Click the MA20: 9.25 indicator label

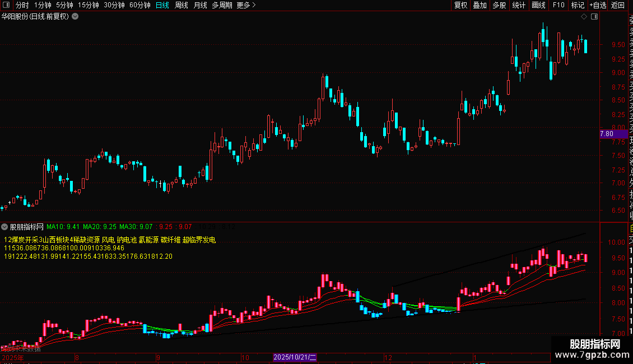coord(100,227)
